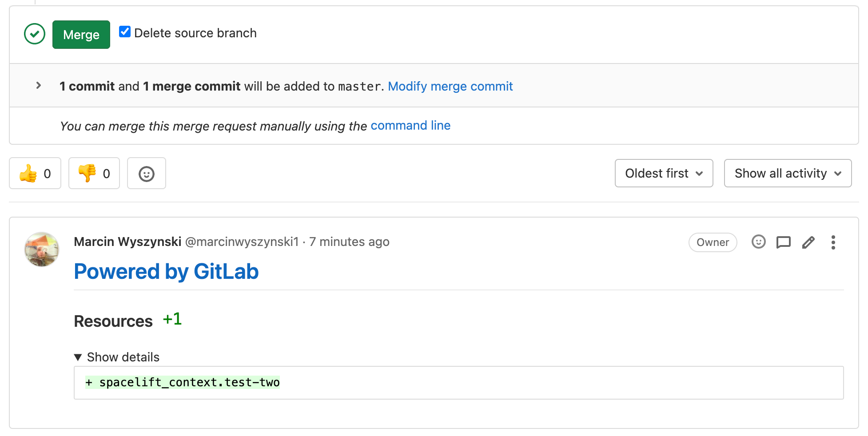The height and width of the screenshot is (436, 868).
Task: Open the add reaction emoji picker
Action: click(146, 173)
